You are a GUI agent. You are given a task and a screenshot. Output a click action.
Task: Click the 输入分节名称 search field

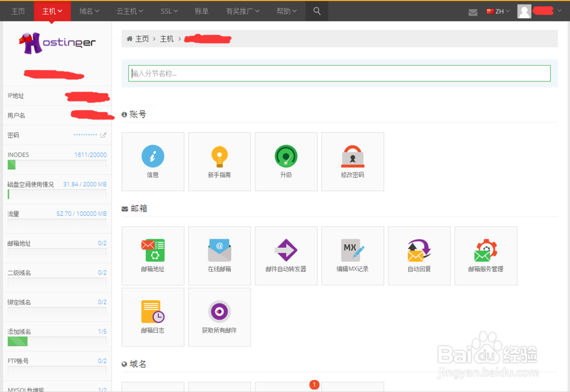pos(339,73)
